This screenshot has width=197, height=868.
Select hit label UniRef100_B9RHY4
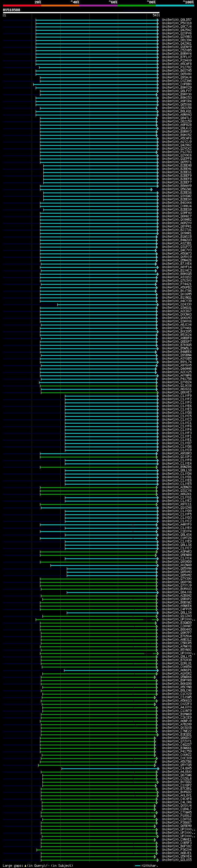pos(176,54)
